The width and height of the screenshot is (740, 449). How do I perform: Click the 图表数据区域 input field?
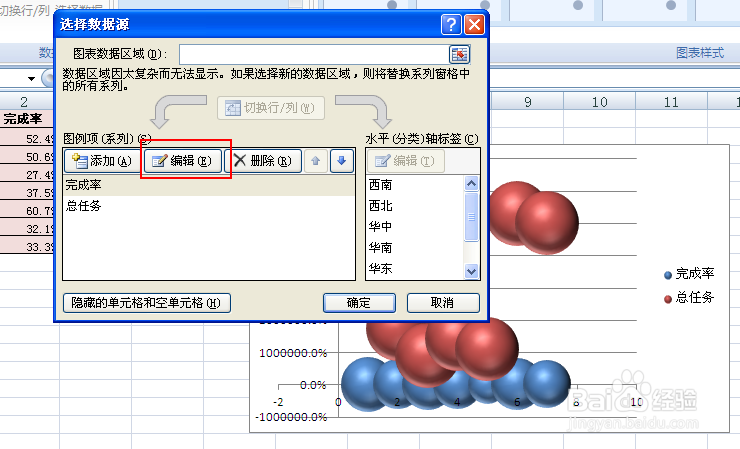pos(312,54)
